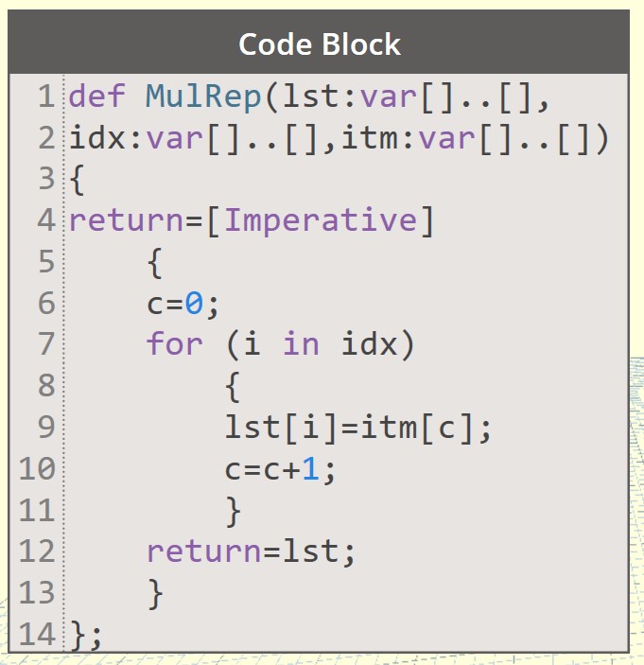Click the closing brace on line 13
Screen dimensions: 644x665
tap(156, 594)
